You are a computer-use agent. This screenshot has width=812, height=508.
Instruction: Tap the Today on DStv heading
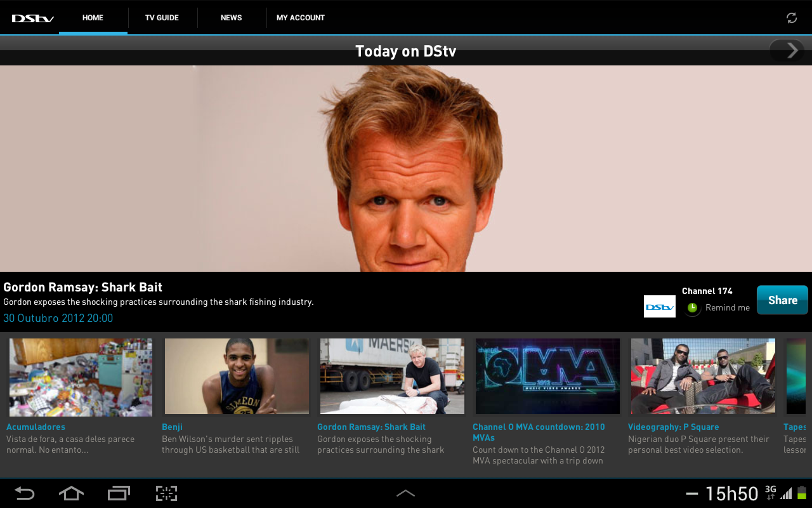pyautogui.click(x=406, y=51)
